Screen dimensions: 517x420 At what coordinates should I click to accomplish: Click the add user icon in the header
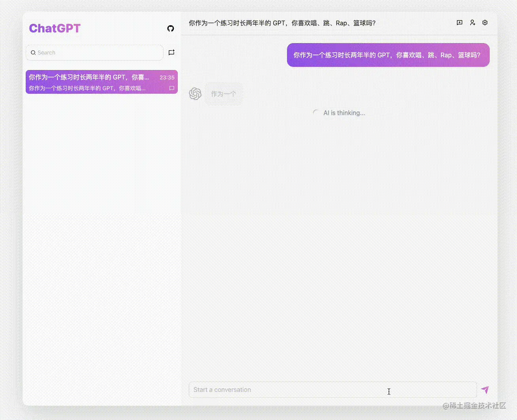[472, 23]
